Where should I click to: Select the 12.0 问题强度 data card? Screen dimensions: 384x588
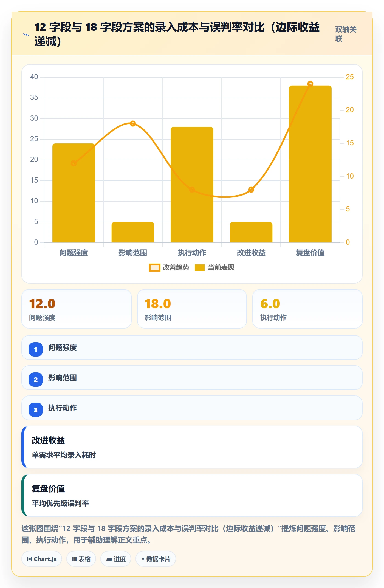[77, 309]
